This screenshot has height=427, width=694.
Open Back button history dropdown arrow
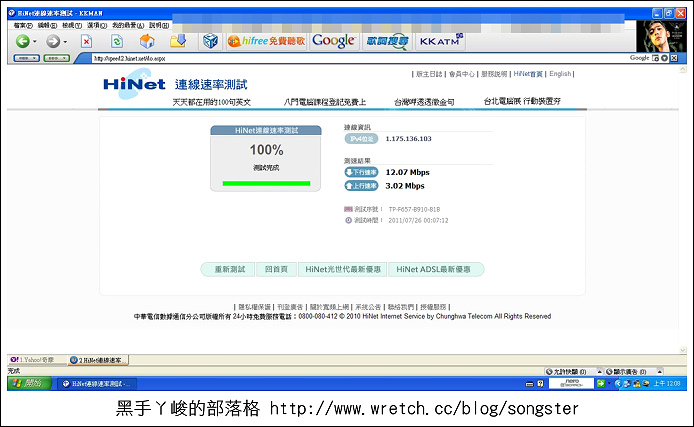(x=35, y=42)
